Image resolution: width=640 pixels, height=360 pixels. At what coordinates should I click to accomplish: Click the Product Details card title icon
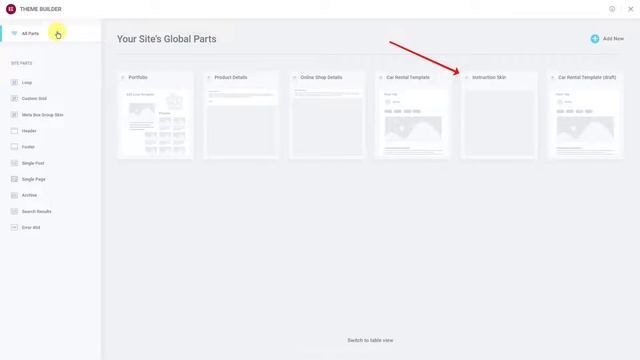[x=209, y=77]
